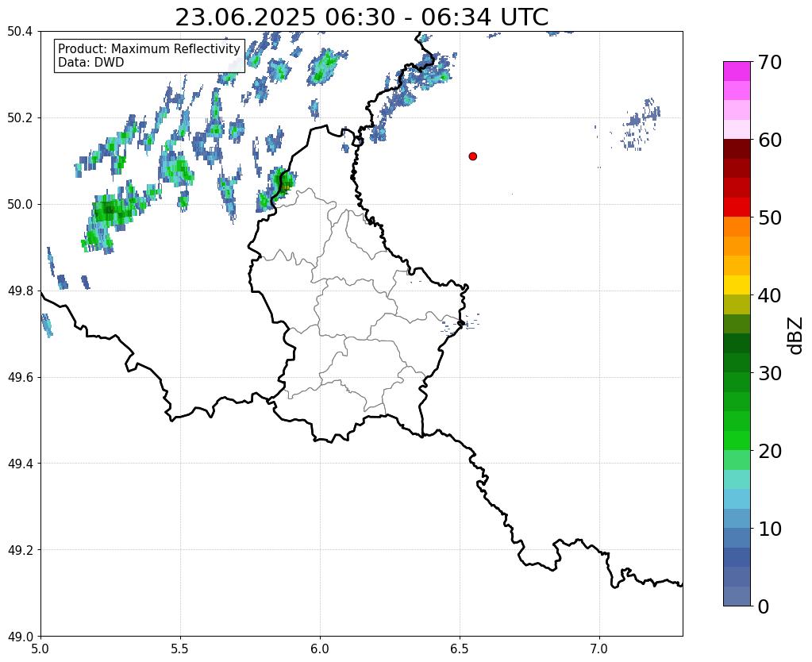The image size is (812, 662).
Task: Click the longitude tick label 6.0
Action: (320, 649)
